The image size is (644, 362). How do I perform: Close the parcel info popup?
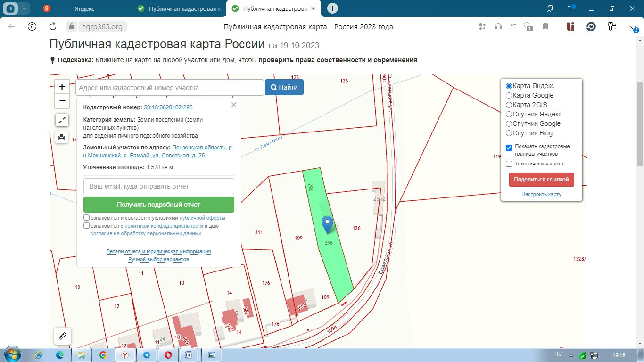pos(234,105)
